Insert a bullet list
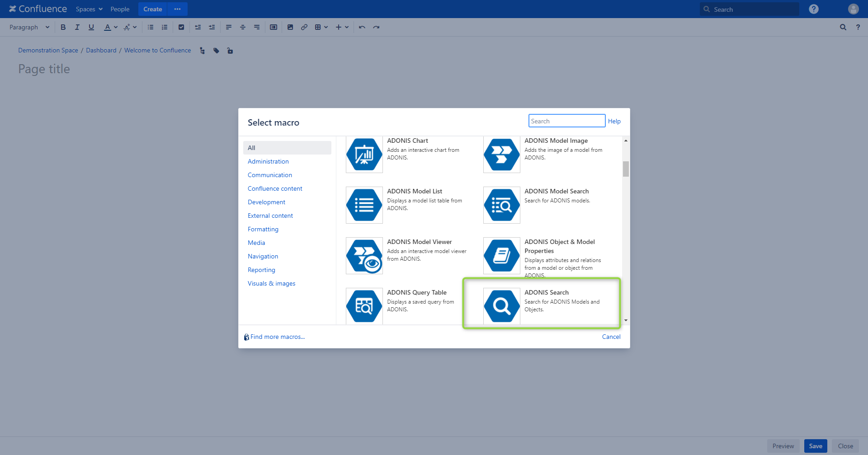Screen dimensions: 868x455 pyautogui.click(x=151, y=27)
